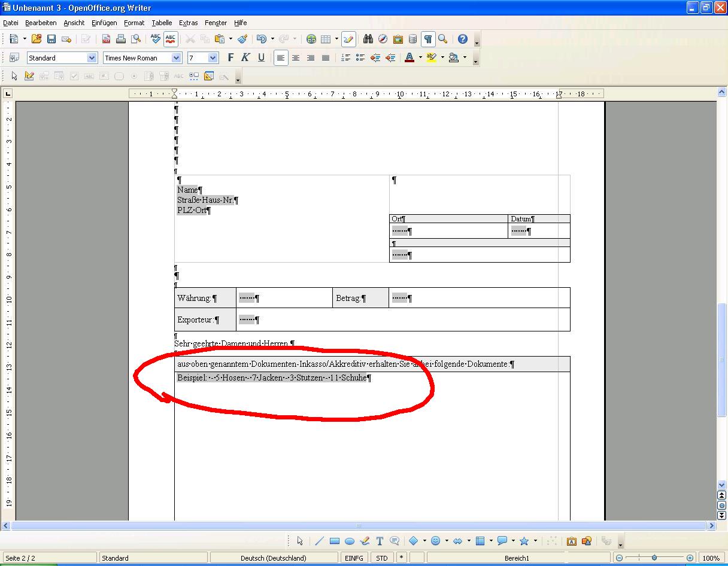Open the Einfügen menu
This screenshot has height=566, width=728.
coord(104,23)
